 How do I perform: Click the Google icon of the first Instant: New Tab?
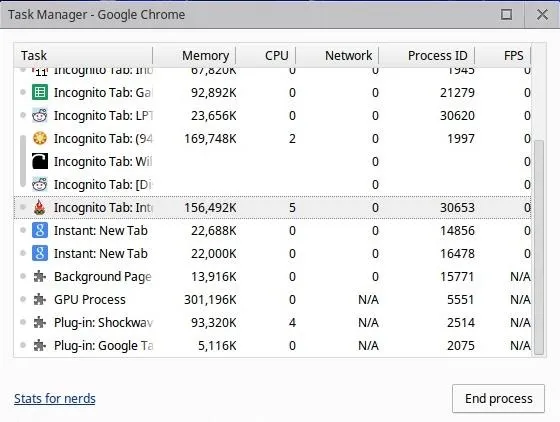pyautogui.click(x=40, y=230)
